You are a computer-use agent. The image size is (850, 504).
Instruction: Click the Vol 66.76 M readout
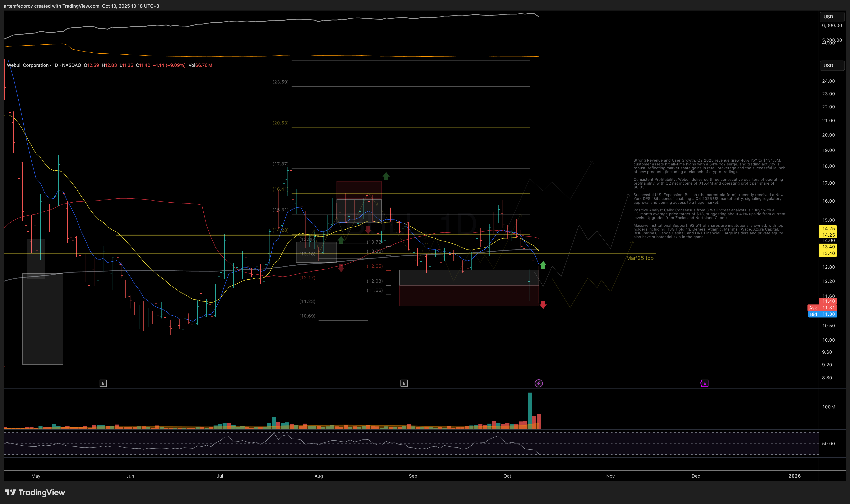coord(200,65)
